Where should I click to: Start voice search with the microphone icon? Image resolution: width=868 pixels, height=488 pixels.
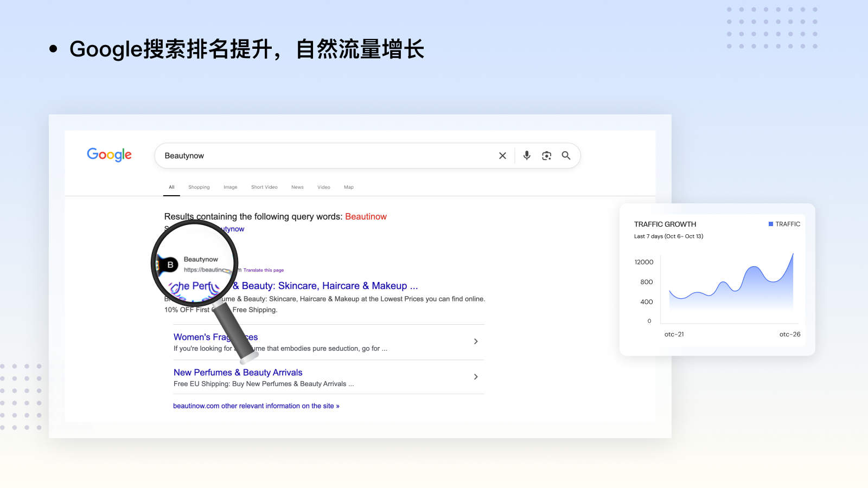coord(526,156)
